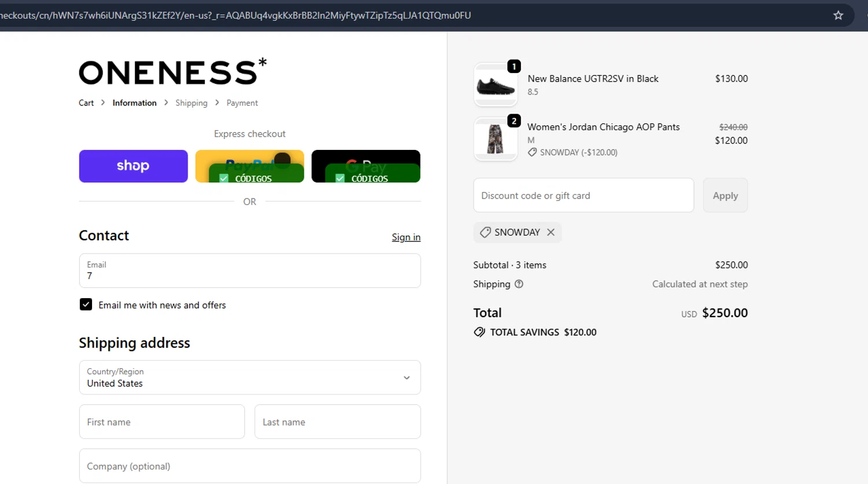Choose PayPal express checkout button
The height and width of the screenshot is (484, 868).
point(249,166)
